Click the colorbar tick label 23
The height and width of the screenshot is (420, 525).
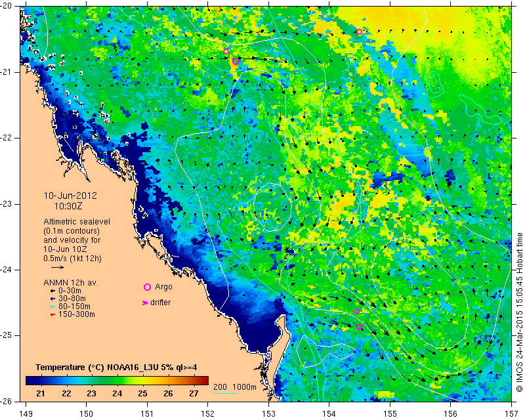(91, 394)
